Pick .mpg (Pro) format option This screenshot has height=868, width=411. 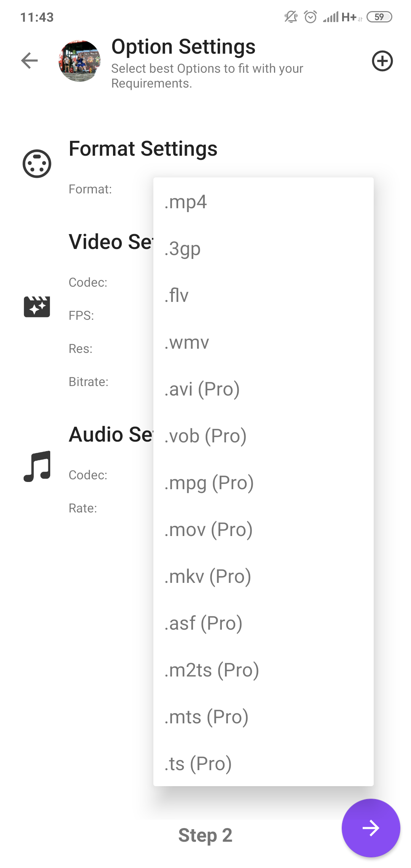pyautogui.click(x=263, y=482)
